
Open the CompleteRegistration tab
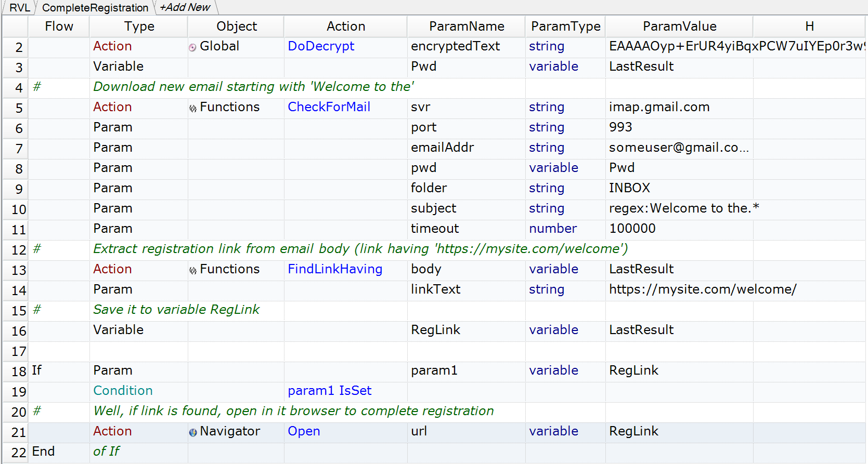click(95, 8)
